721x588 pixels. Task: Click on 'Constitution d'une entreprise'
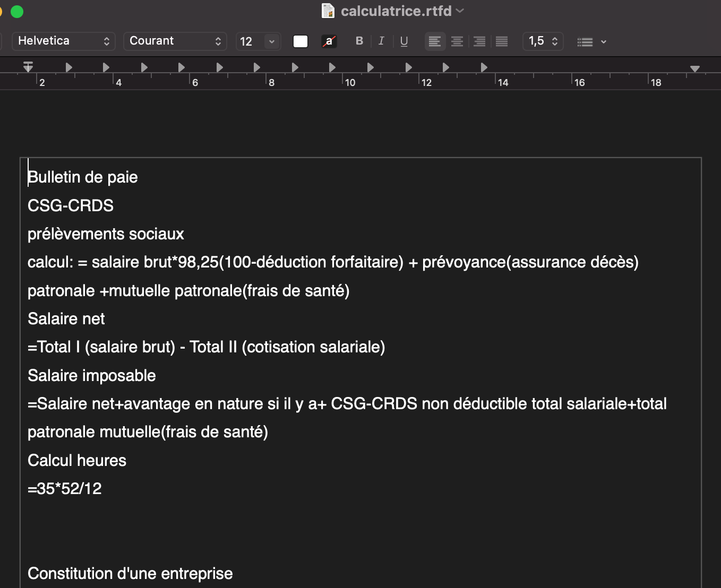[x=130, y=574]
